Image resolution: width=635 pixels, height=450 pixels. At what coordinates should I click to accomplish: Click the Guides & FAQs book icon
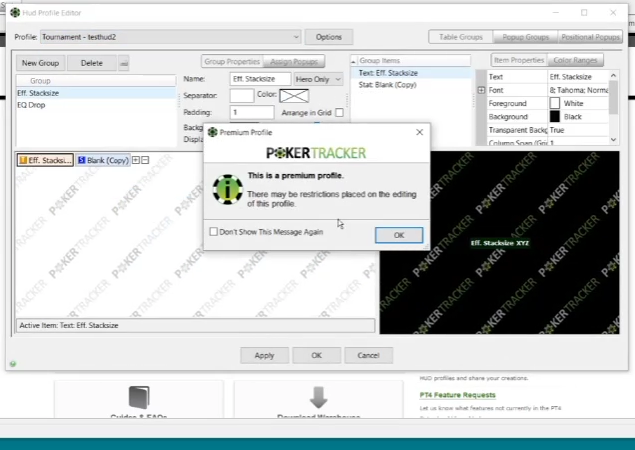[139, 397]
